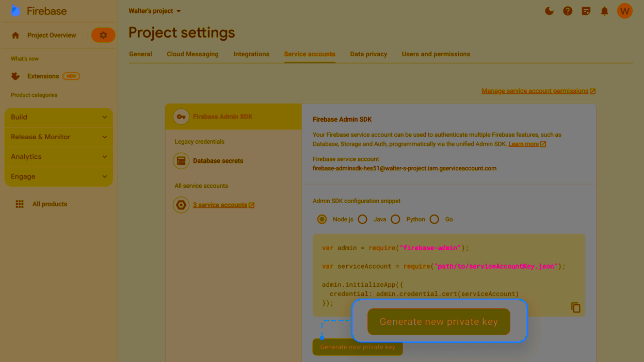
Task: Switch to Users and permissions tab
Action: pos(436,54)
